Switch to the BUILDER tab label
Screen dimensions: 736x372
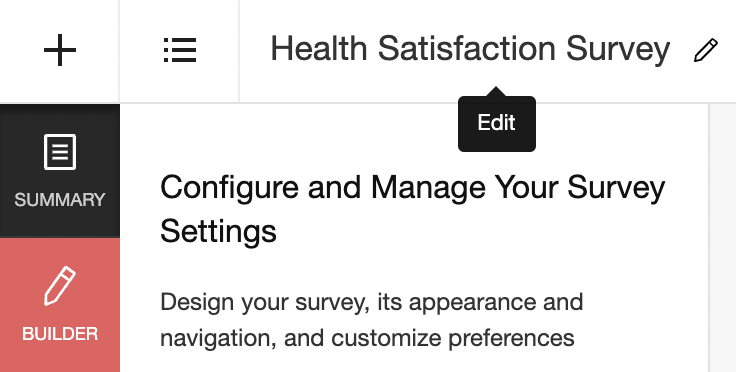point(60,334)
